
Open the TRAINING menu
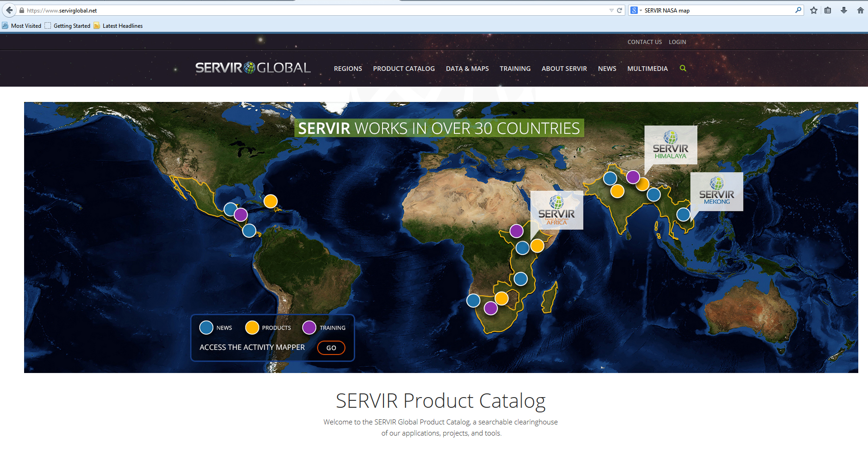tap(515, 69)
